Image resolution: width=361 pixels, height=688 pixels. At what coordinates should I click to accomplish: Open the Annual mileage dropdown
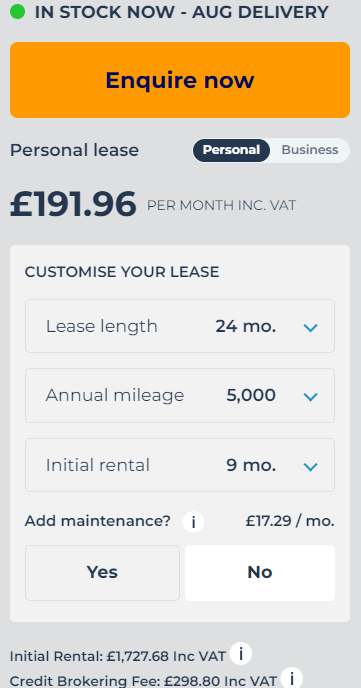pyautogui.click(x=180, y=395)
